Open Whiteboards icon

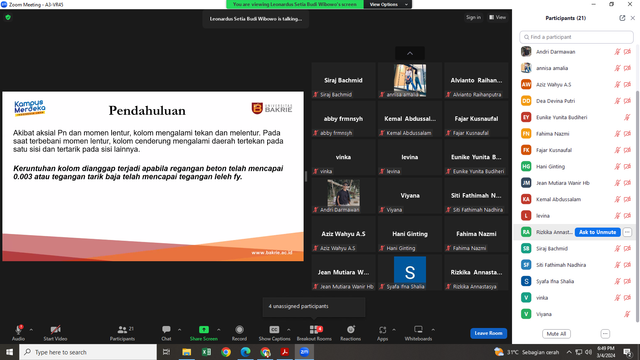click(418, 329)
